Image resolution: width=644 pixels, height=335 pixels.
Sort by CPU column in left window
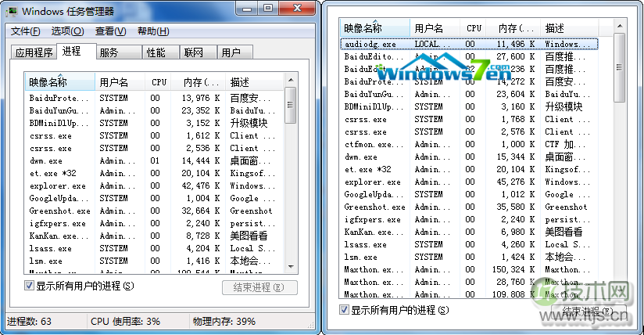(158, 82)
